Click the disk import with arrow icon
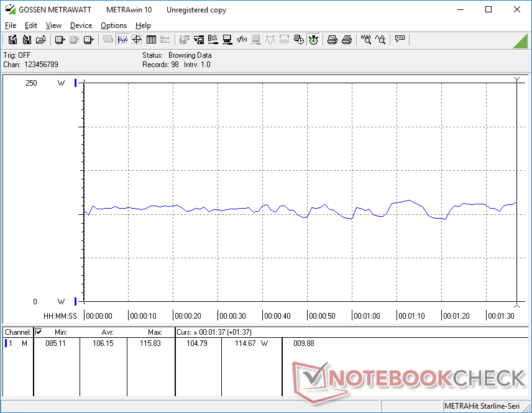532x413 pixels. click(x=199, y=40)
